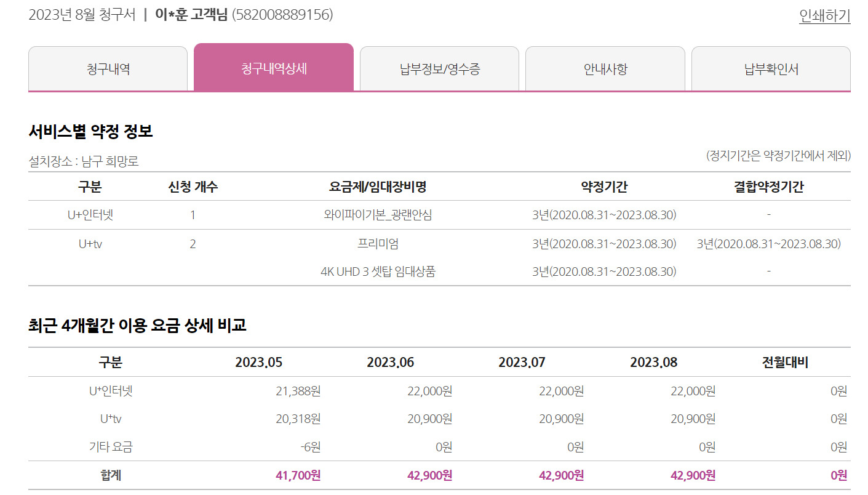Viewport: 868px width, 495px height.
Task: Go to the 안내사항 tab
Action: (605, 69)
